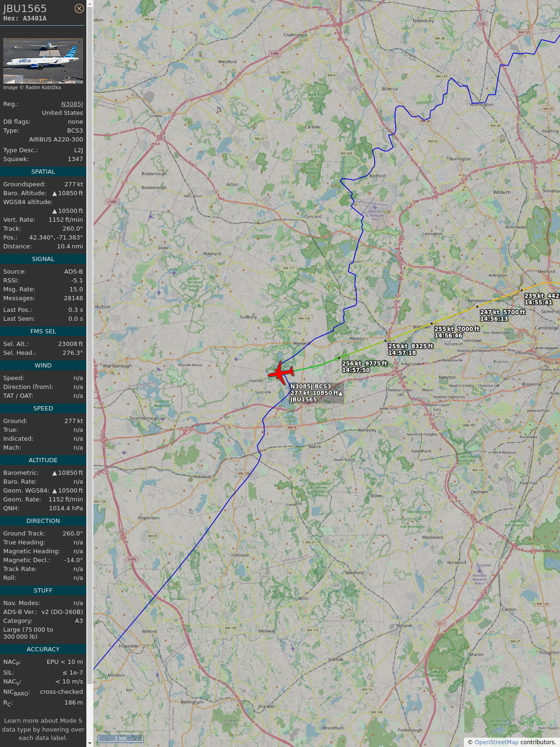Click the SIGNAL section header
Screen dimensions: 560x747
[x=43, y=259]
